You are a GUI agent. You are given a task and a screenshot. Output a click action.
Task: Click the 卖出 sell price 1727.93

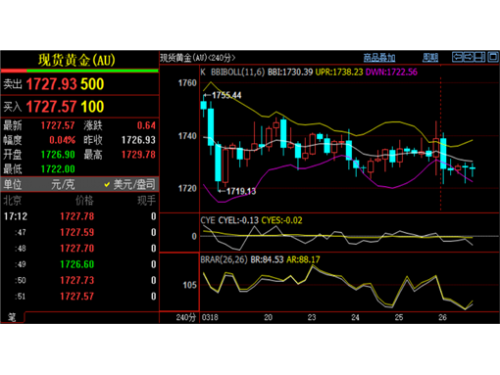tap(51, 84)
